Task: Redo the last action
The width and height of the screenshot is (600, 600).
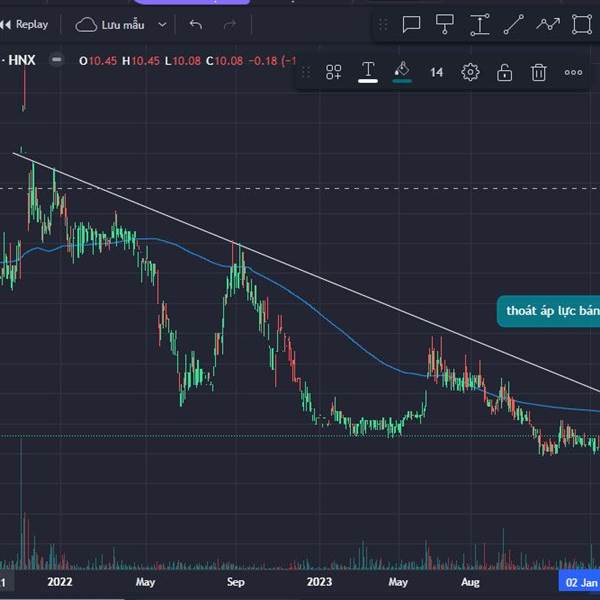Action: (230, 25)
